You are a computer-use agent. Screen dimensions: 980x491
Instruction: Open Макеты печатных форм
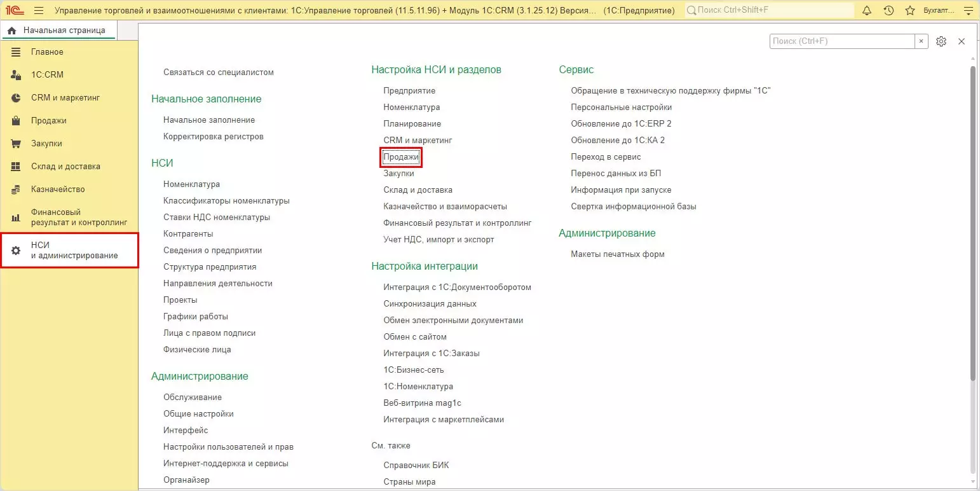click(618, 254)
